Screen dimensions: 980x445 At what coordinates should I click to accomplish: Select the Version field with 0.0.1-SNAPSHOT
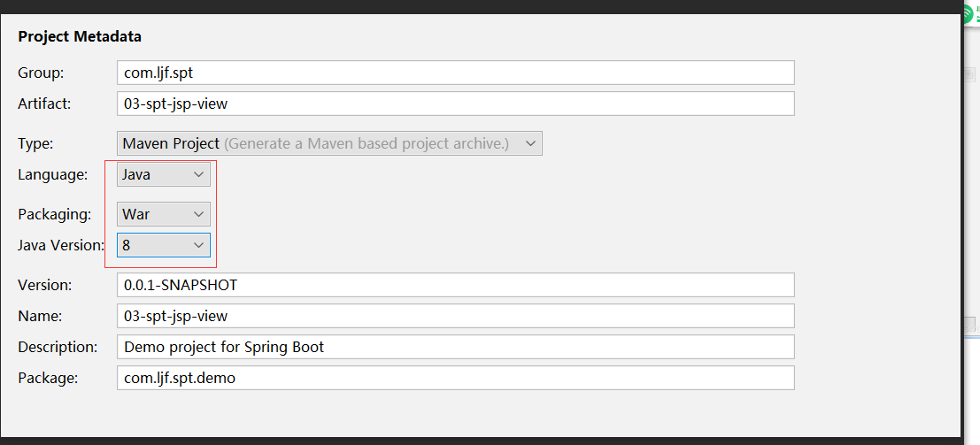pos(456,285)
